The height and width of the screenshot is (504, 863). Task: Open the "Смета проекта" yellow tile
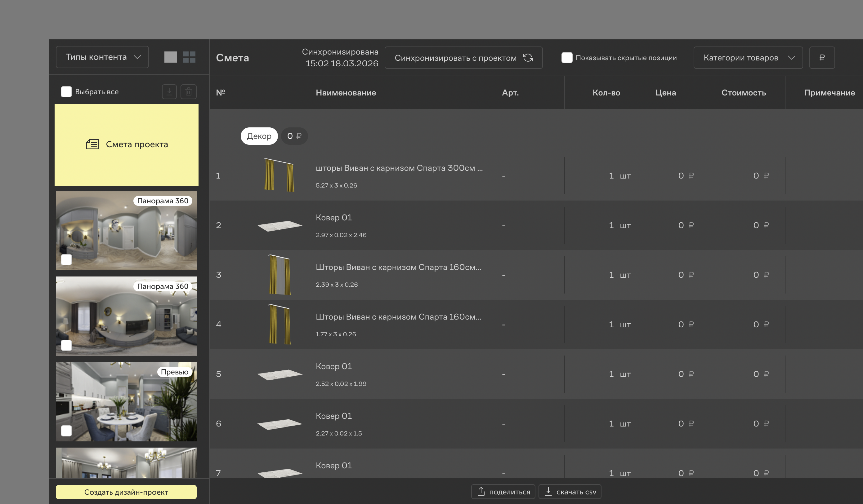[x=126, y=145]
